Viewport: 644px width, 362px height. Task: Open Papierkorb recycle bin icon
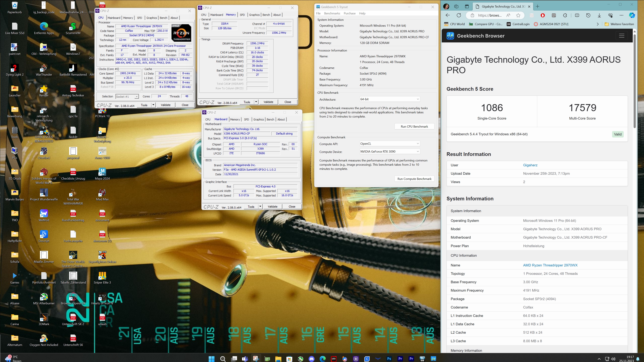tap(14, 8)
